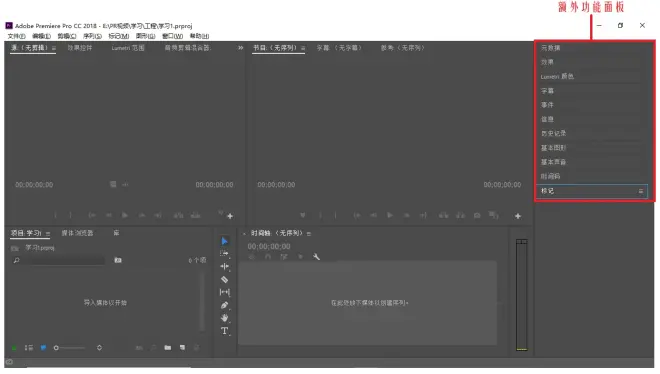Play the Program monitor
This screenshot has height=374, width=660.
(390, 215)
